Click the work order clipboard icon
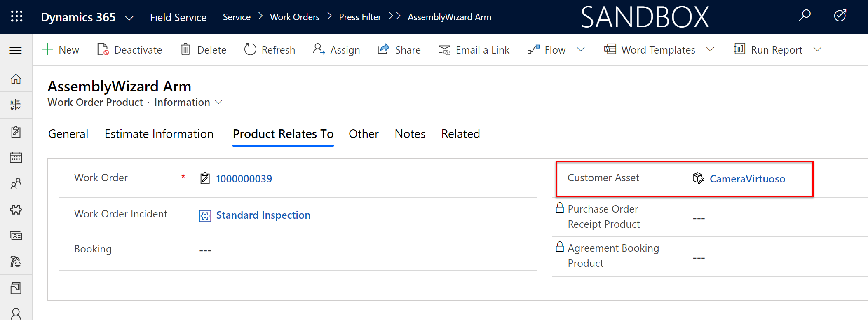The image size is (868, 320). tap(205, 178)
